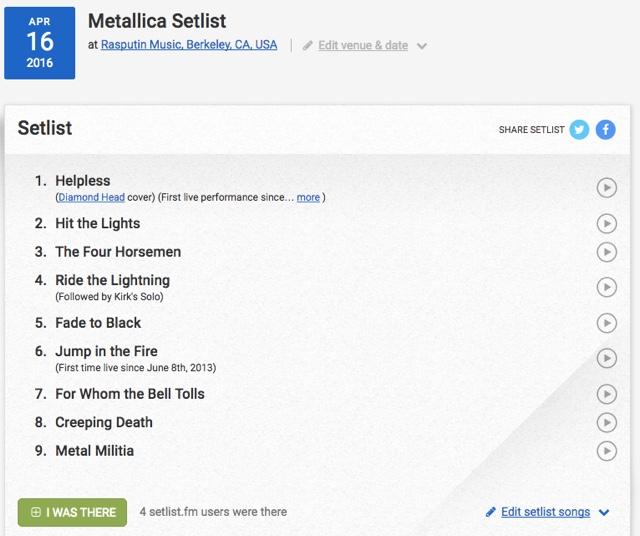Play Hit the Lights track
This screenshot has height=536, width=640.
[606, 223]
